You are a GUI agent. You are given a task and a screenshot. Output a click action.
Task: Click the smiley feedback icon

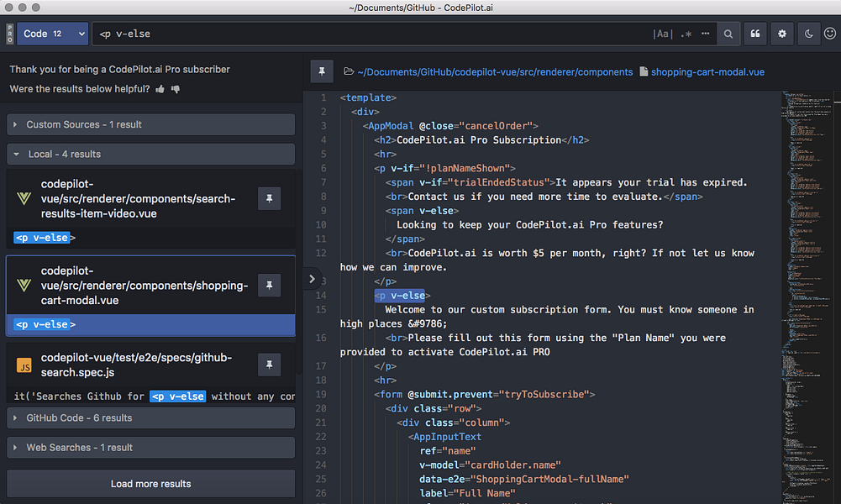[832, 34]
